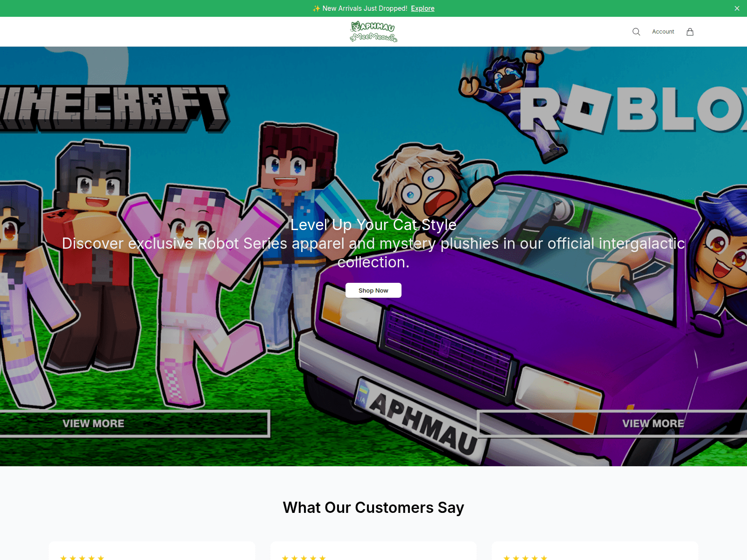Click the Level Up Your Cat Style headline
The width and height of the screenshot is (747, 560).
tap(373, 224)
